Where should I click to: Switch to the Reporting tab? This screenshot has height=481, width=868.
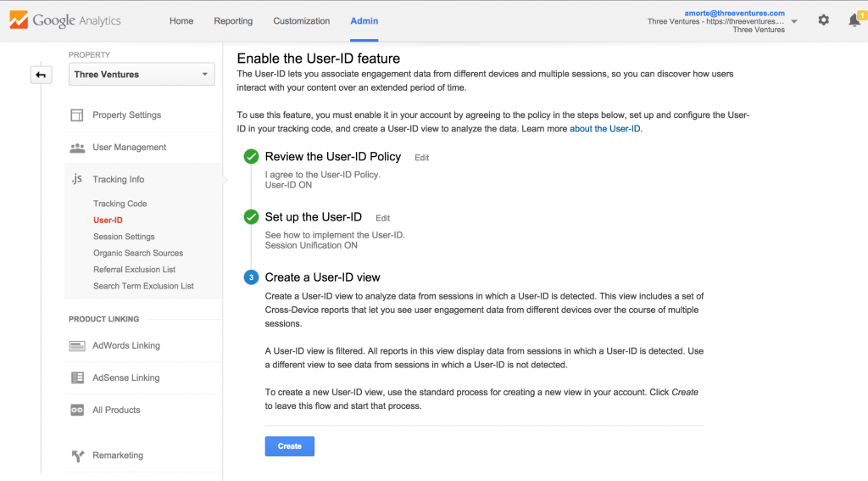click(x=233, y=21)
